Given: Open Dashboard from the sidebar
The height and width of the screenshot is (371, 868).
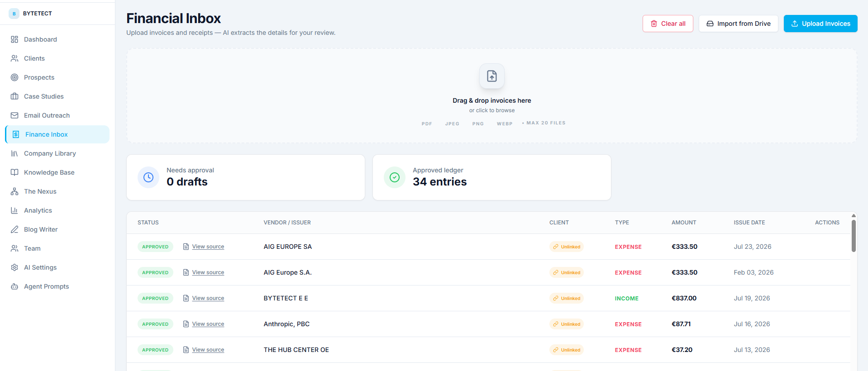Looking at the screenshot, I should [x=57, y=39].
